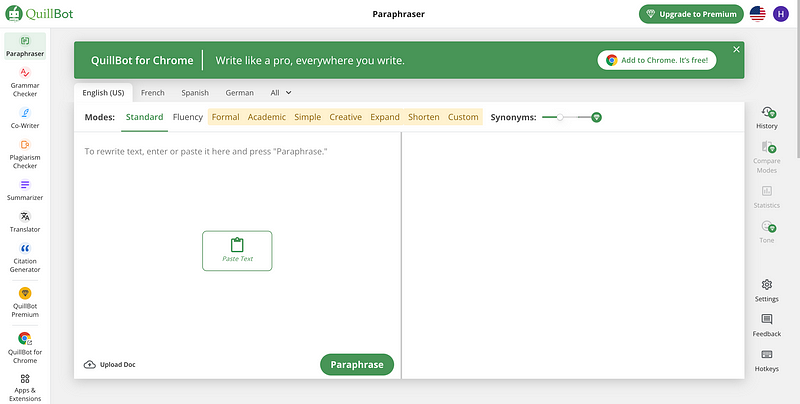Screen dimensions: 800x404
Task: Open the History panel
Action: coord(766,118)
